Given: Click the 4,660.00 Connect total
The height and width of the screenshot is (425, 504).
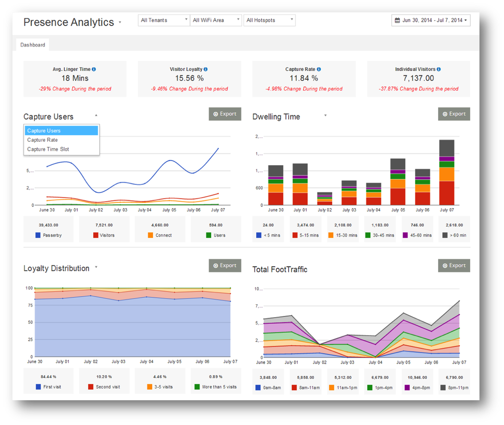Looking at the screenshot, I should pyautogui.click(x=160, y=225).
